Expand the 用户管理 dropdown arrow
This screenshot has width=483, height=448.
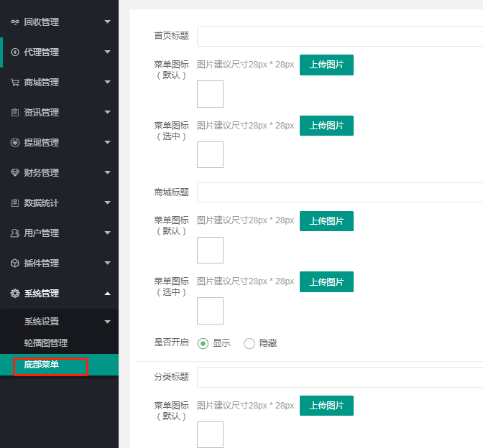click(108, 233)
